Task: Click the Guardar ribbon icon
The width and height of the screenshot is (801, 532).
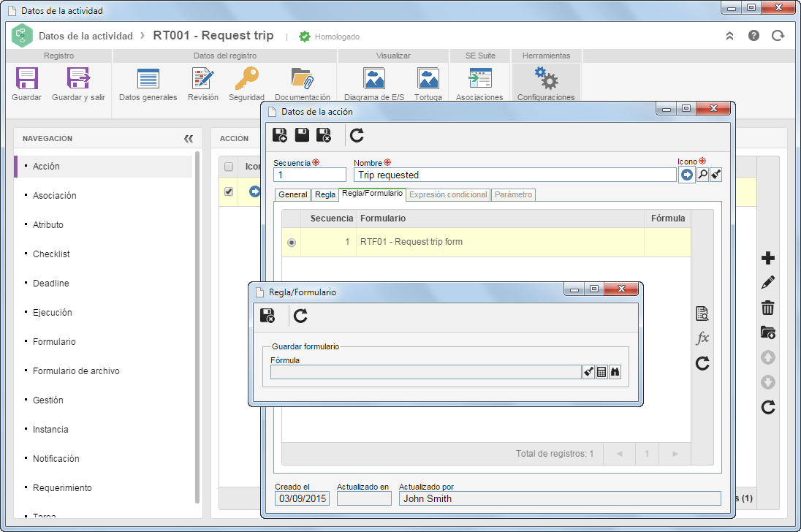Action: [26, 79]
